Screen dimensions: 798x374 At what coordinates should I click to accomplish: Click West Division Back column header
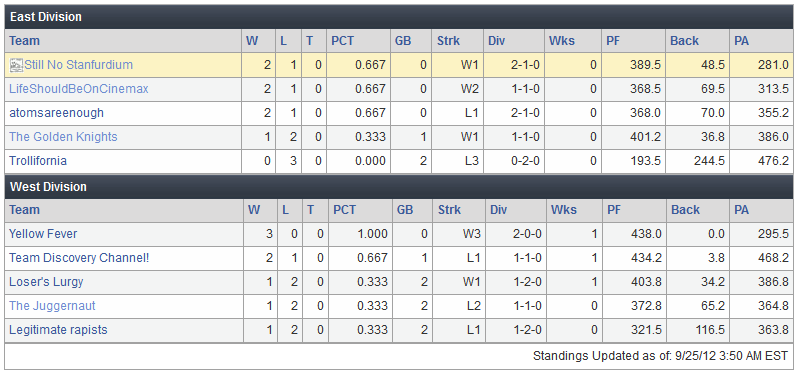click(685, 210)
